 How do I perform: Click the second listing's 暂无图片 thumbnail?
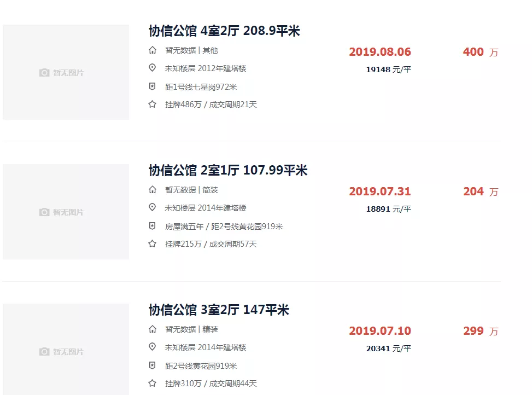(x=66, y=212)
